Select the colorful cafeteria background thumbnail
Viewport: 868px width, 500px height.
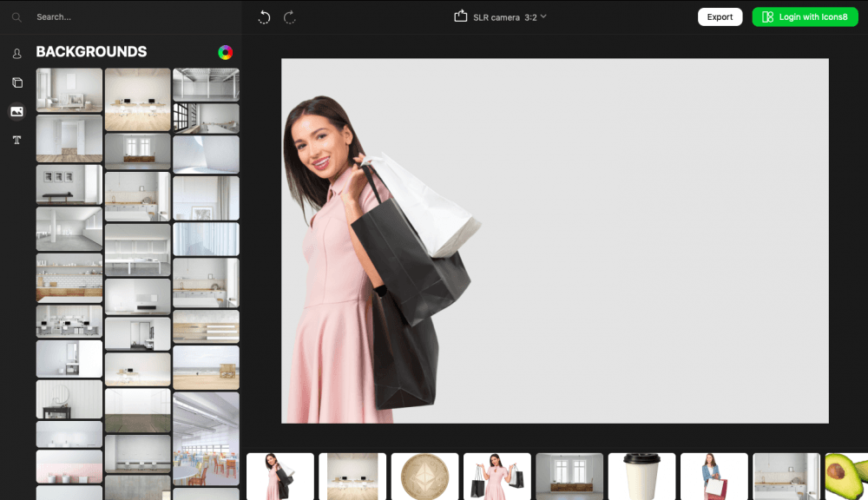click(206, 438)
